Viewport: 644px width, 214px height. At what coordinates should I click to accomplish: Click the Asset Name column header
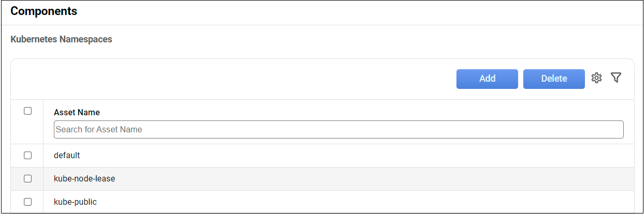click(x=77, y=112)
